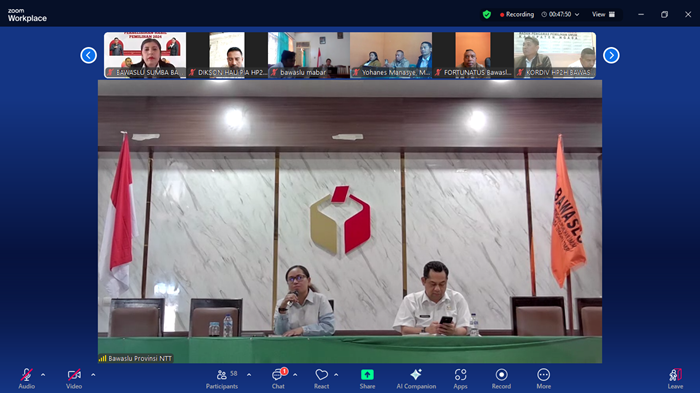Open the Chat panel
Image resolution: width=700 pixels, height=393 pixels.
pos(279,378)
